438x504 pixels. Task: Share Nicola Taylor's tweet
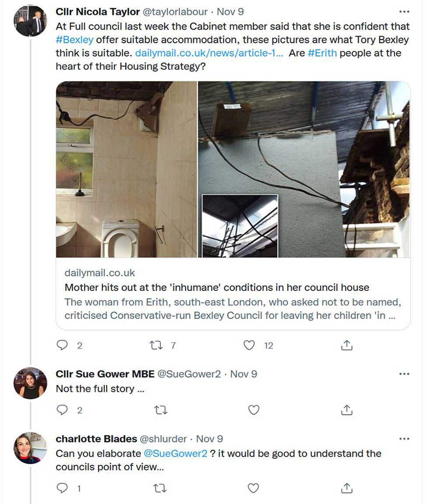point(346,346)
